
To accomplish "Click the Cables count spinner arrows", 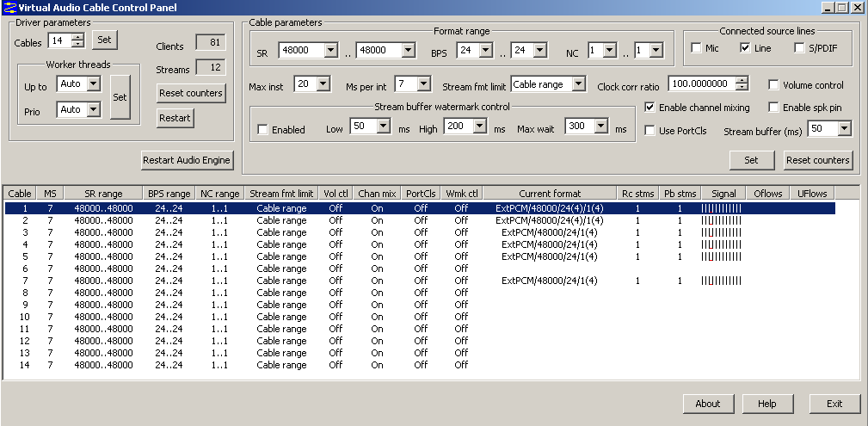I will click(x=78, y=40).
